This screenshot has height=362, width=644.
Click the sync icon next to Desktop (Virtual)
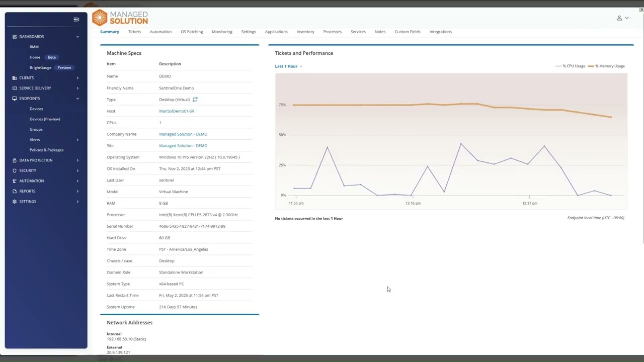click(x=195, y=100)
